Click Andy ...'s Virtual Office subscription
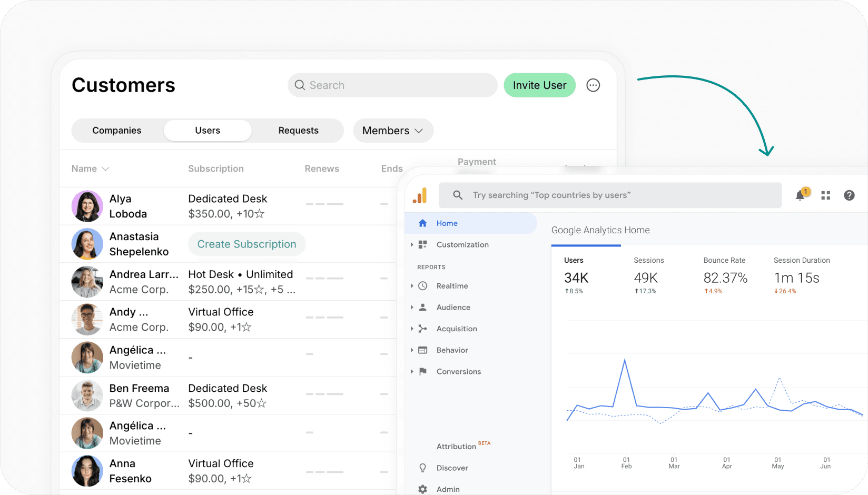 click(221, 312)
